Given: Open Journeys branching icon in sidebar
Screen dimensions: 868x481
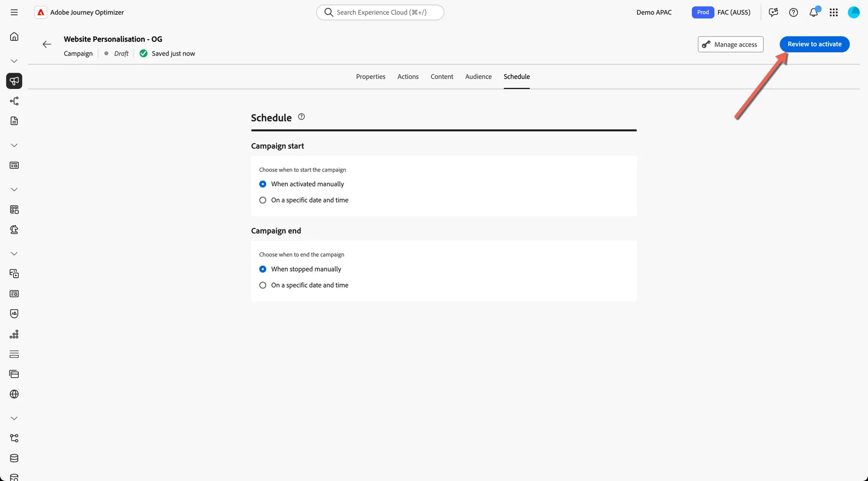Looking at the screenshot, I should click(x=14, y=101).
